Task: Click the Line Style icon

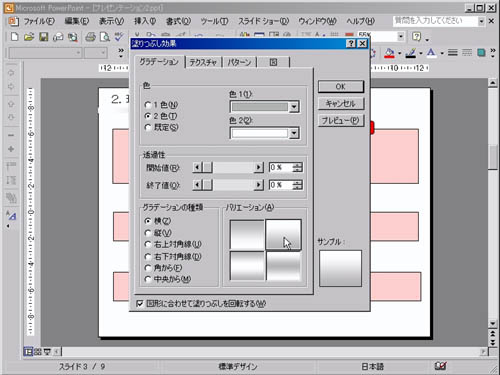Action: tap(452, 52)
